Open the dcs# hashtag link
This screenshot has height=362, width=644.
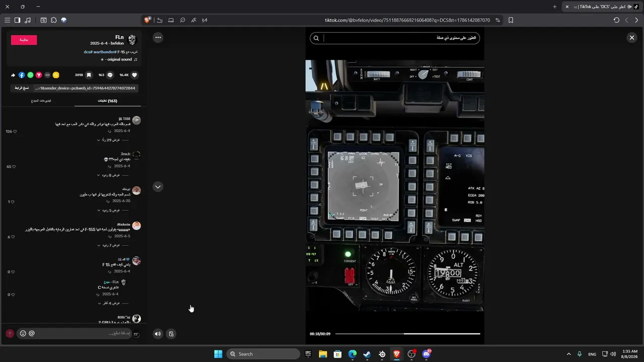89,52
